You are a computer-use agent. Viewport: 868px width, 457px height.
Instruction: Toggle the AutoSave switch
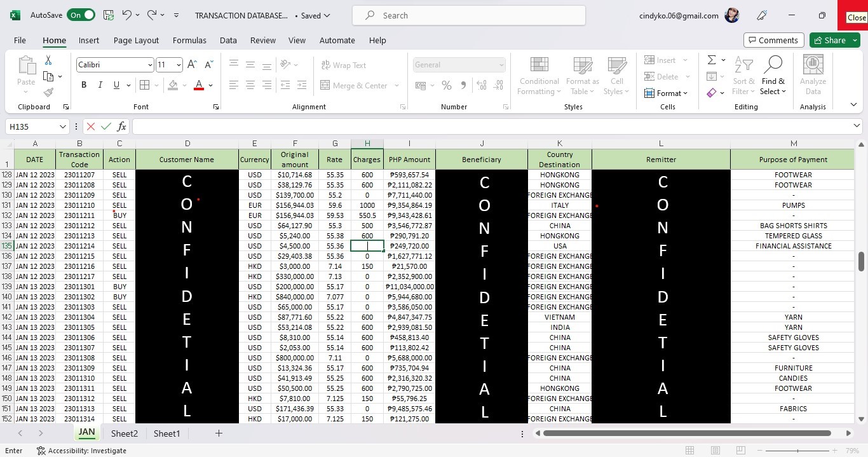click(x=81, y=15)
